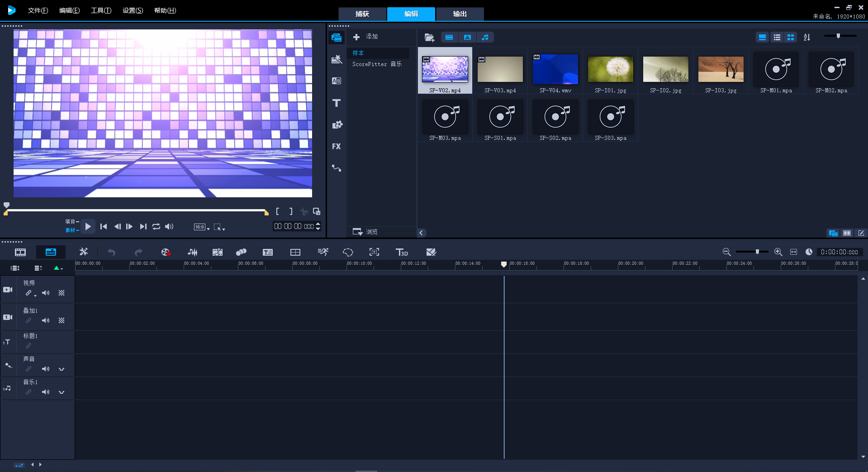Toggle showing audio files in library
Screen dimensions: 868x472
tap(485, 38)
